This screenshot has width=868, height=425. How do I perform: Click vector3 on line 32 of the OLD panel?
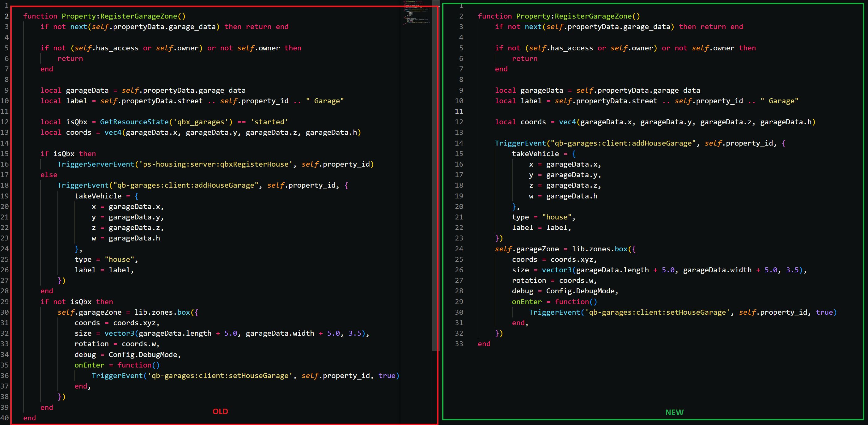[119, 333]
